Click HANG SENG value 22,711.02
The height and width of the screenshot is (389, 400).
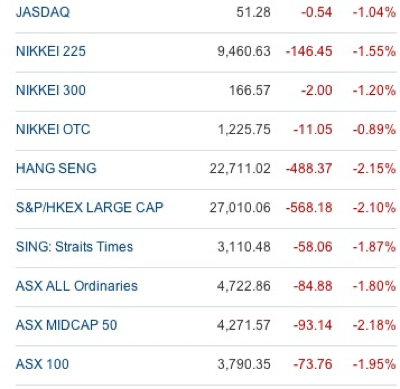240,168
